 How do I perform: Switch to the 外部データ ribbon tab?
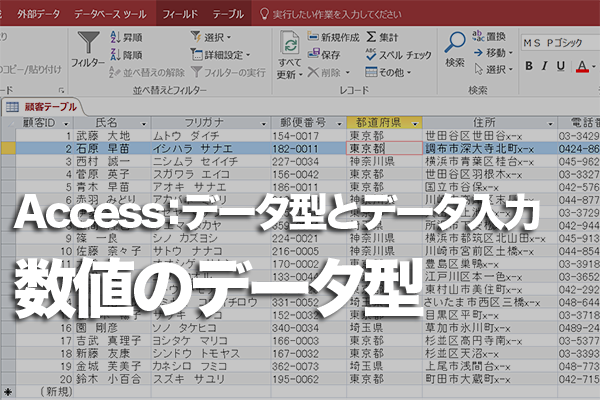pos(38,14)
